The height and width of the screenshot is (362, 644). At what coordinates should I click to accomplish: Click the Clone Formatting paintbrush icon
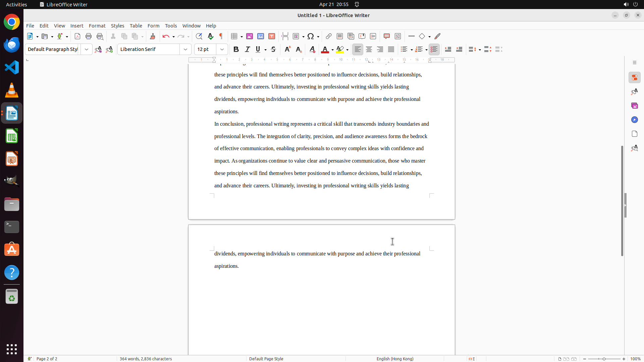153,36
